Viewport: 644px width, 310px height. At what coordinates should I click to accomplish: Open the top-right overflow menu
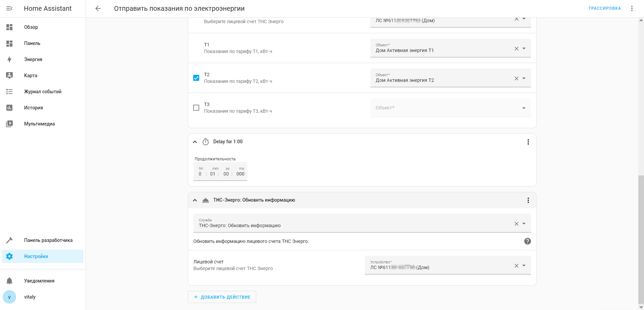(x=632, y=8)
